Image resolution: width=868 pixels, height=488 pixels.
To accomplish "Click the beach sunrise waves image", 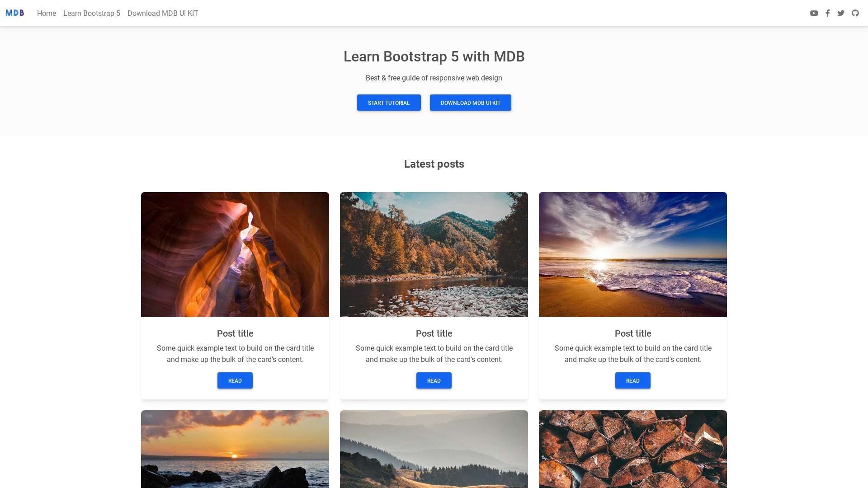I will point(633,254).
